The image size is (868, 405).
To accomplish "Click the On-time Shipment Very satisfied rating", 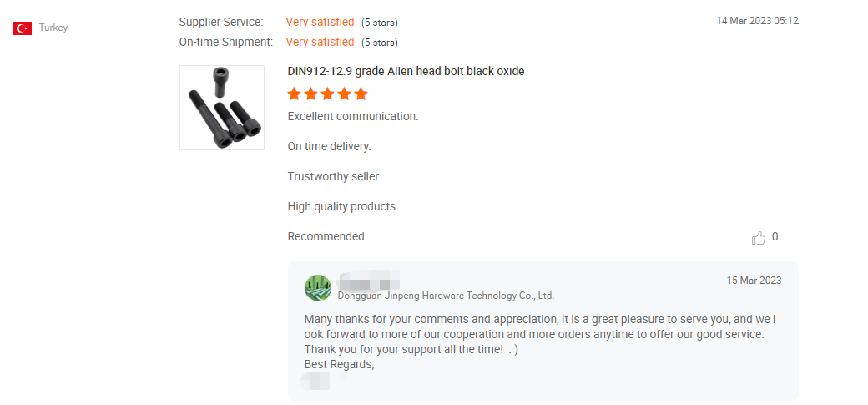I will pyautogui.click(x=320, y=42).
